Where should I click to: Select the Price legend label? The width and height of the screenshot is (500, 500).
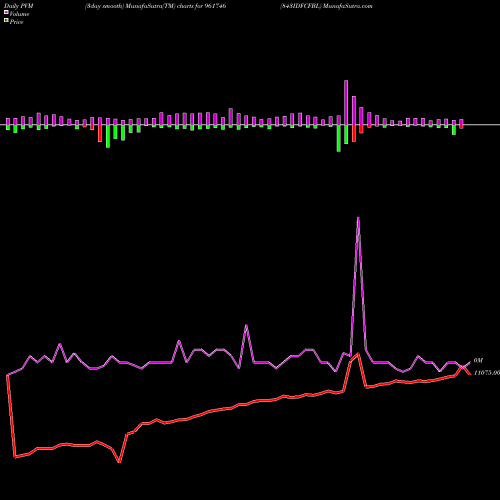(16, 22)
